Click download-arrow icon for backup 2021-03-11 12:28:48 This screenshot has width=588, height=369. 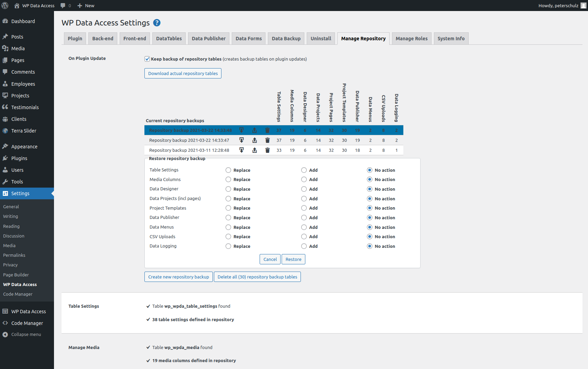(x=241, y=150)
